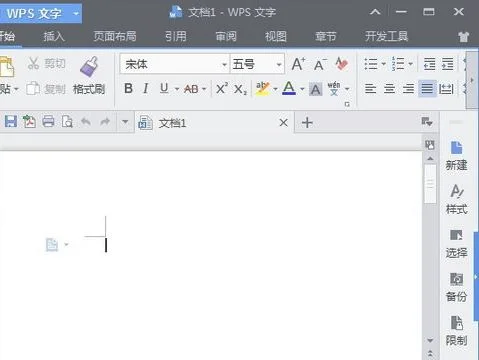Click the export to PDF icon
479x360 pixels.
click(x=29, y=121)
